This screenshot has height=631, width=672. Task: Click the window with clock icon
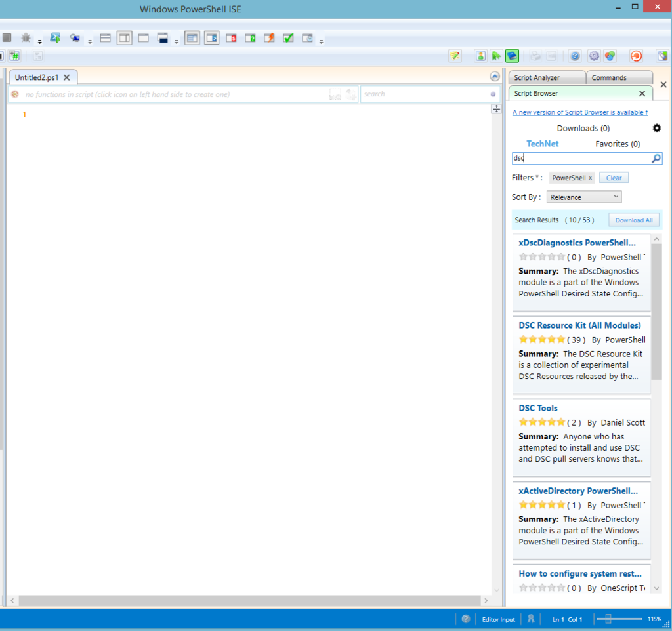(307, 38)
